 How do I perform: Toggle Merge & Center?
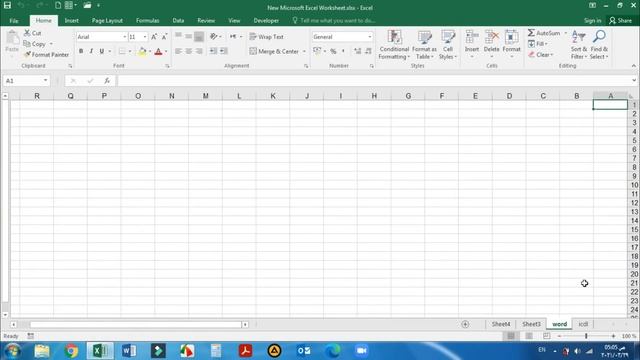(274, 51)
